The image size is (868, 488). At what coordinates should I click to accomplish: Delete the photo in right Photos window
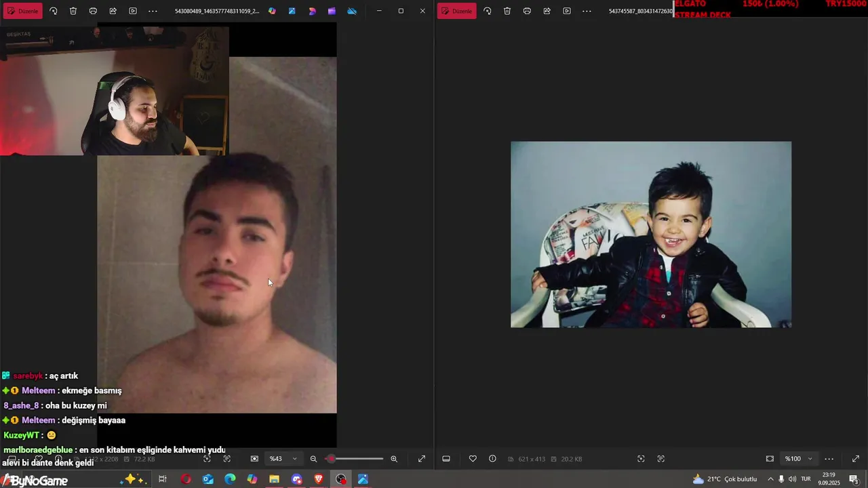tap(507, 11)
